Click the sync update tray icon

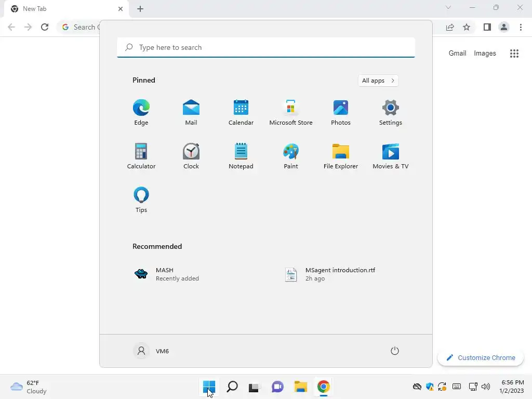(x=442, y=387)
